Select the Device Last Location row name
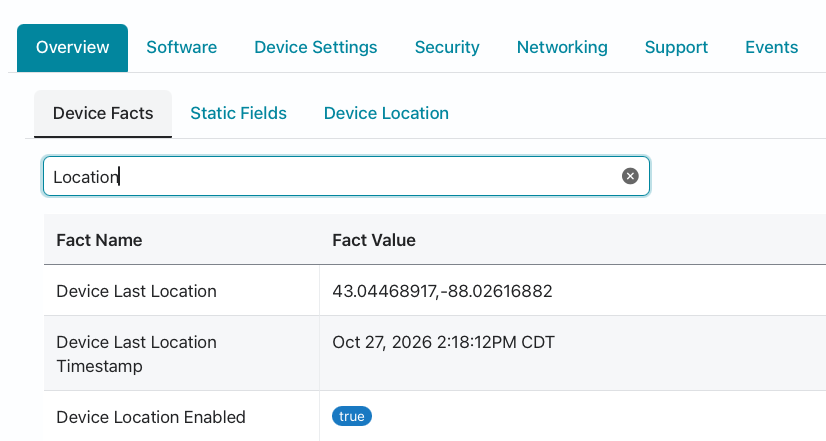Viewport: 826px width, 441px height. click(136, 291)
